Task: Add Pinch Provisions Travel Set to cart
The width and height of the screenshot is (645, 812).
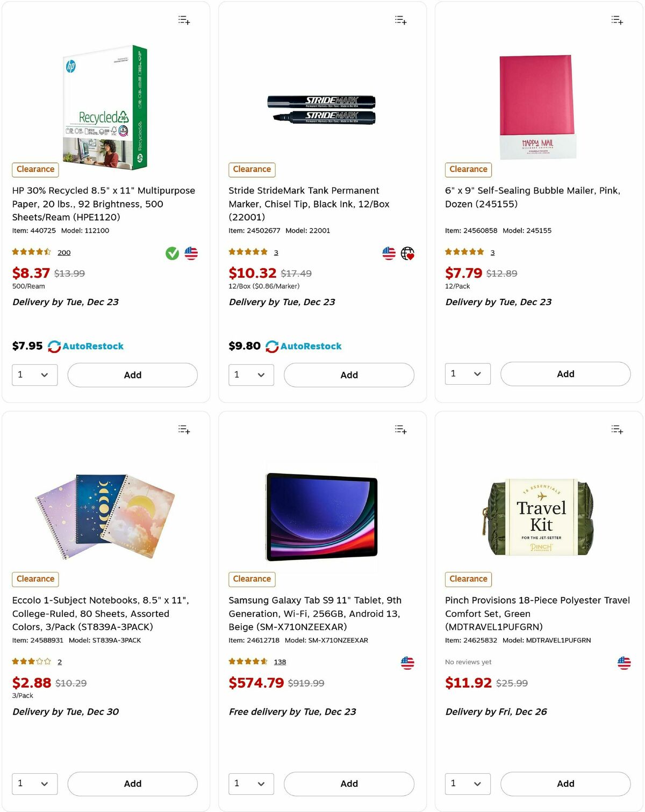Action: 565,784
